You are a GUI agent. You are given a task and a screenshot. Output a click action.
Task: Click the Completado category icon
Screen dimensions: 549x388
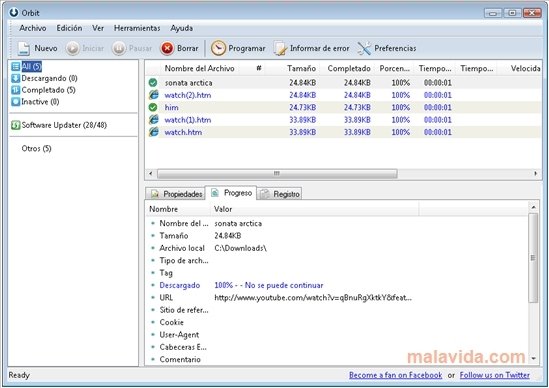tap(15, 90)
